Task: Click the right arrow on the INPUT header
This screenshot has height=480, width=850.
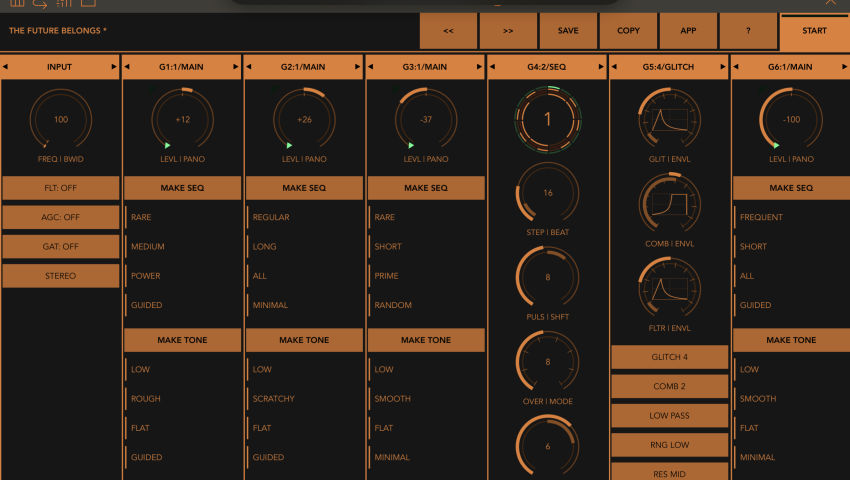Action: pyautogui.click(x=114, y=67)
